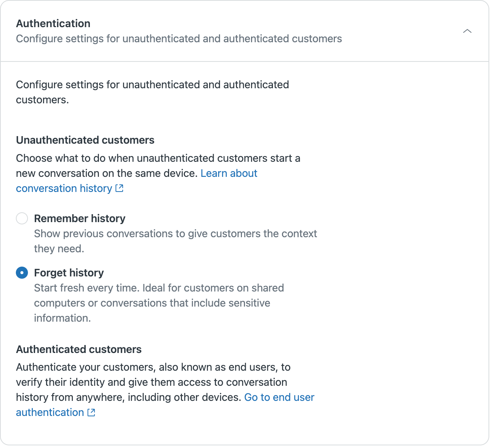Select the Forget history radio button

[x=22, y=273]
